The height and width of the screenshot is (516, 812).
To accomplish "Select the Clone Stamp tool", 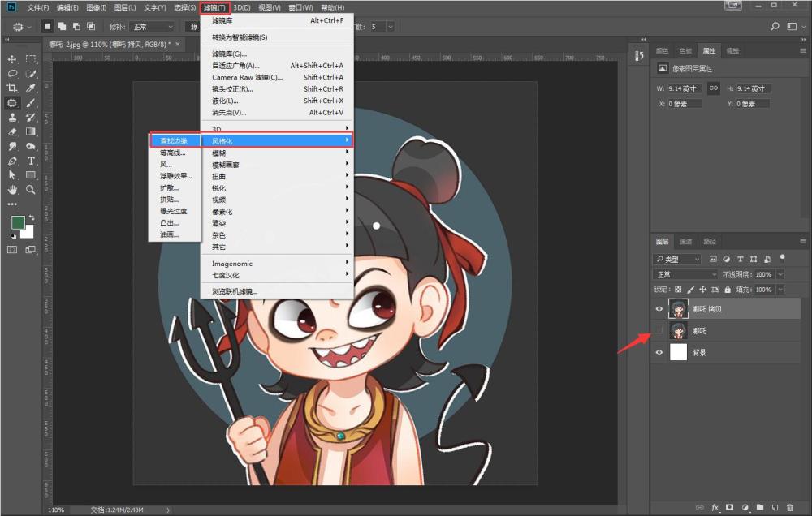I will click(12, 118).
